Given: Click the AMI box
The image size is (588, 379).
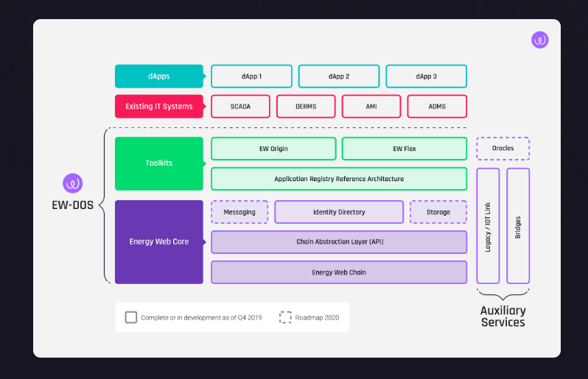Looking at the screenshot, I should (x=371, y=107).
